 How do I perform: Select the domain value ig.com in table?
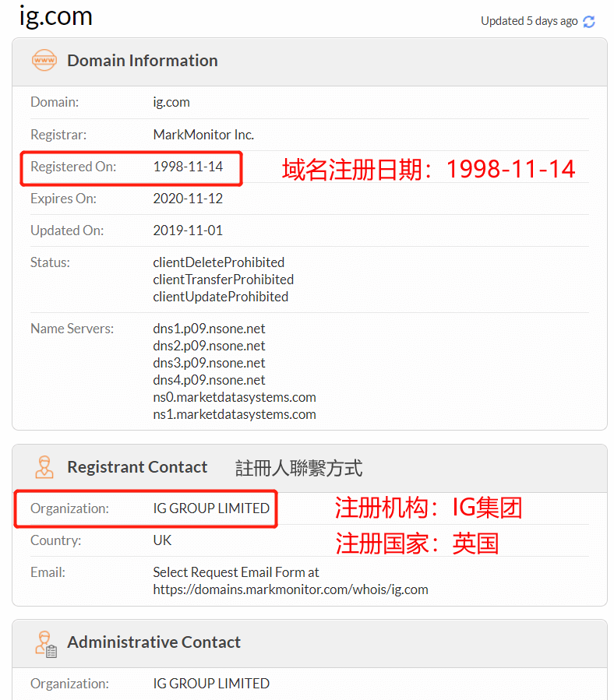(x=171, y=102)
